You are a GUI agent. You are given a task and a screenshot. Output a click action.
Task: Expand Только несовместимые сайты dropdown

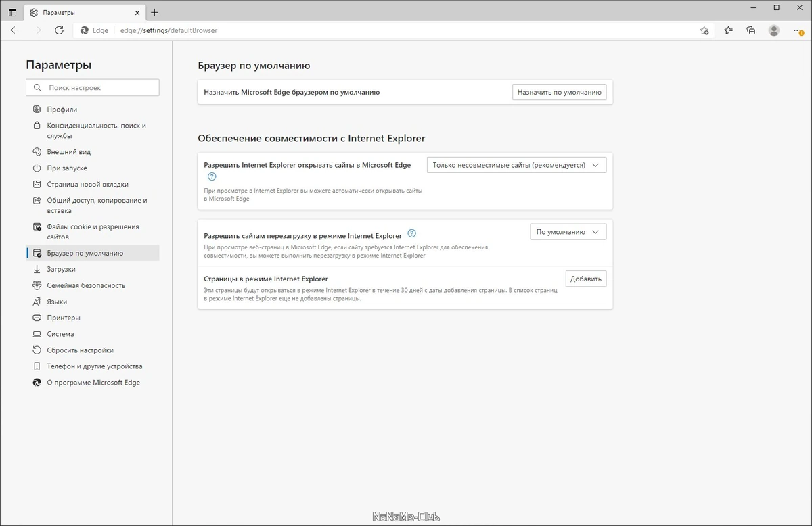coord(516,165)
